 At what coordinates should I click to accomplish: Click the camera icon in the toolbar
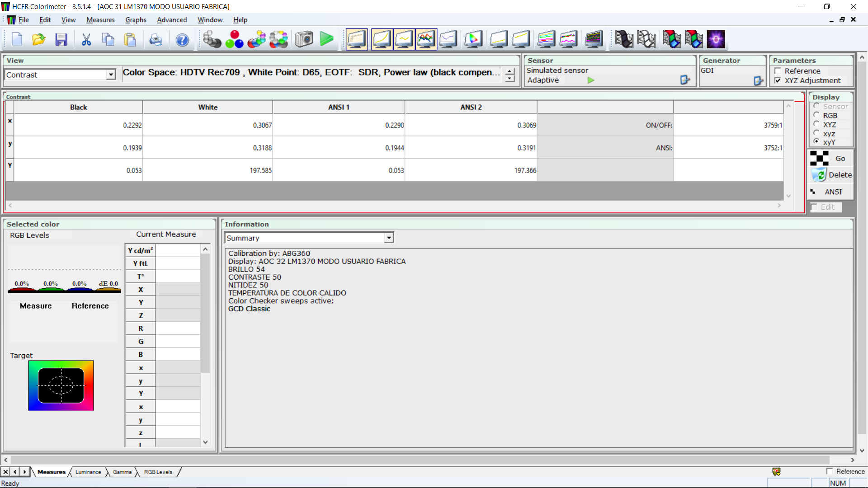click(x=304, y=39)
